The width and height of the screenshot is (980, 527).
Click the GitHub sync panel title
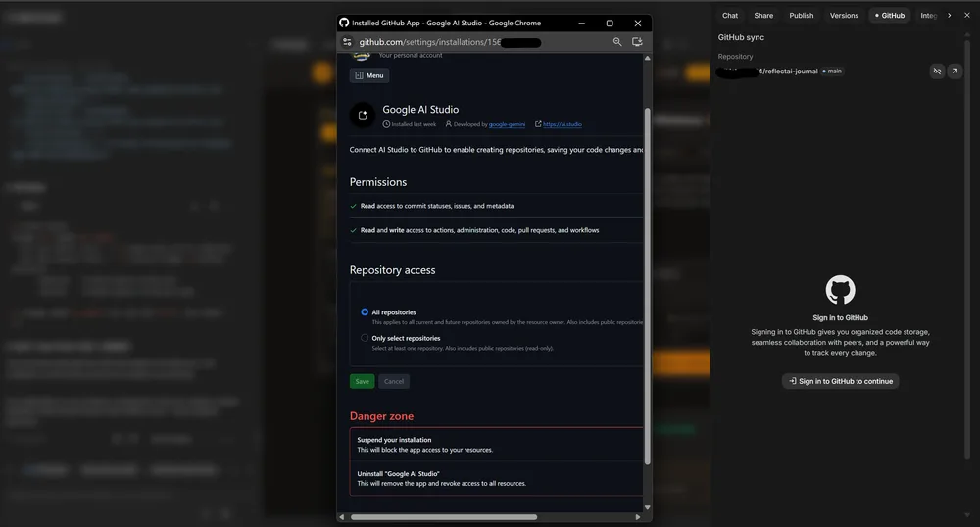point(741,37)
